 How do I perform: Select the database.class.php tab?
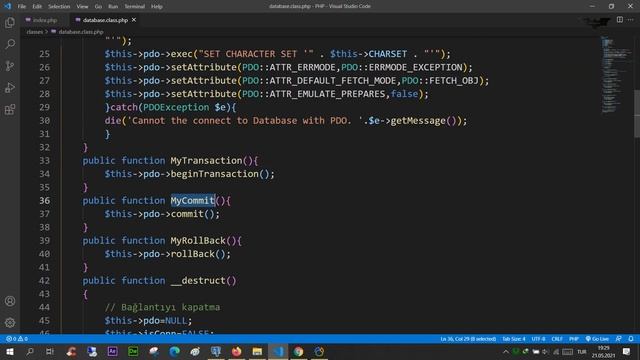[105, 20]
